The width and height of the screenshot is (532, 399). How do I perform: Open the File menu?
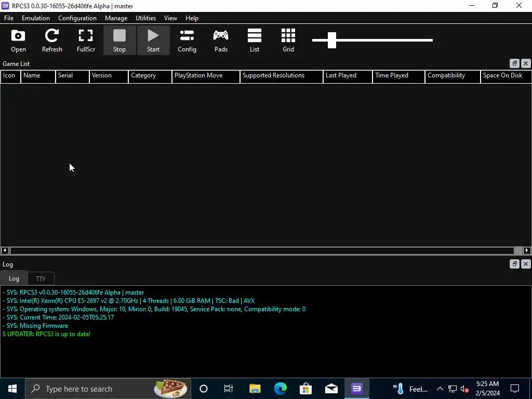(9, 18)
